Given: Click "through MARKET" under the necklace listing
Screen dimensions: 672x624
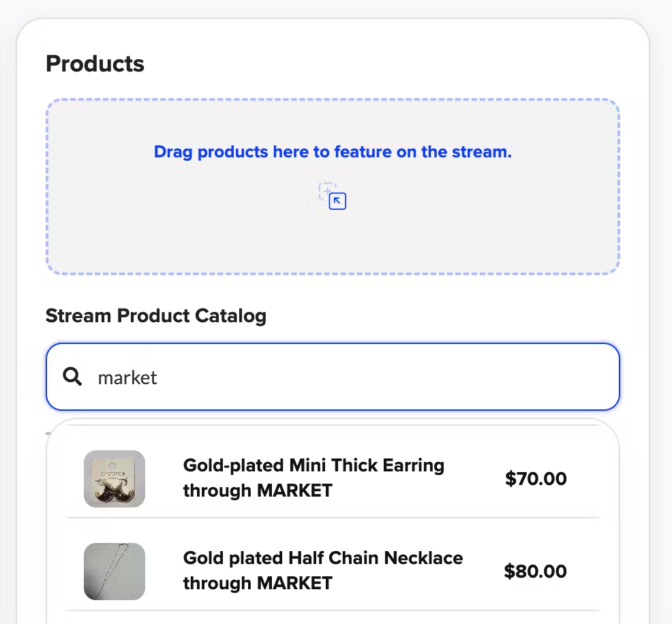Looking at the screenshot, I should point(257,583).
